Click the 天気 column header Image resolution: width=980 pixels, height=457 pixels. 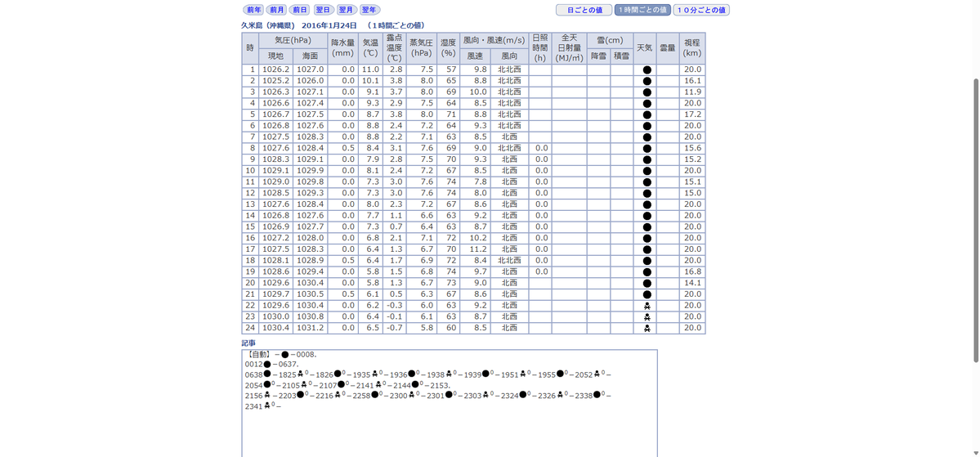pyautogui.click(x=644, y=48)
